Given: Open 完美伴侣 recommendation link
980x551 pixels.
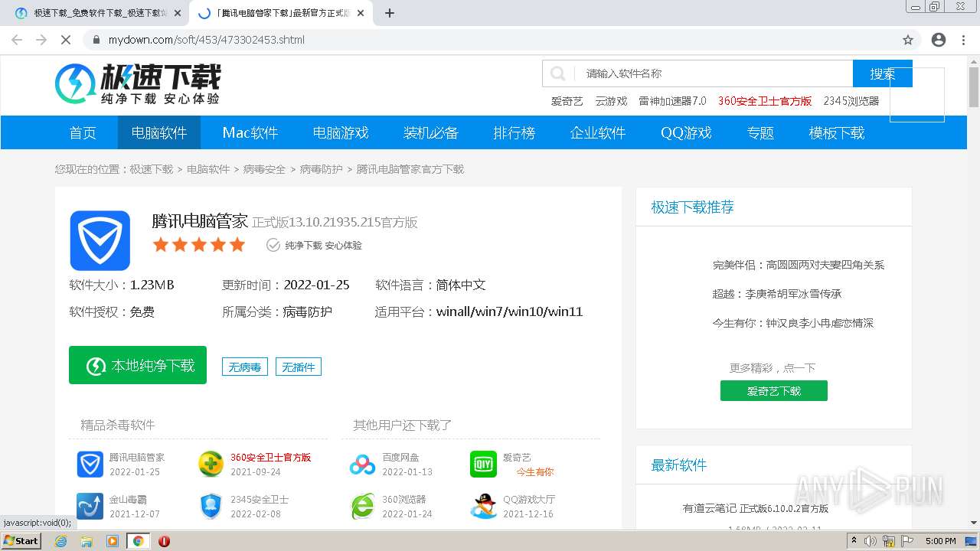Looking at the screenshot, I should (x=799, y=265).
